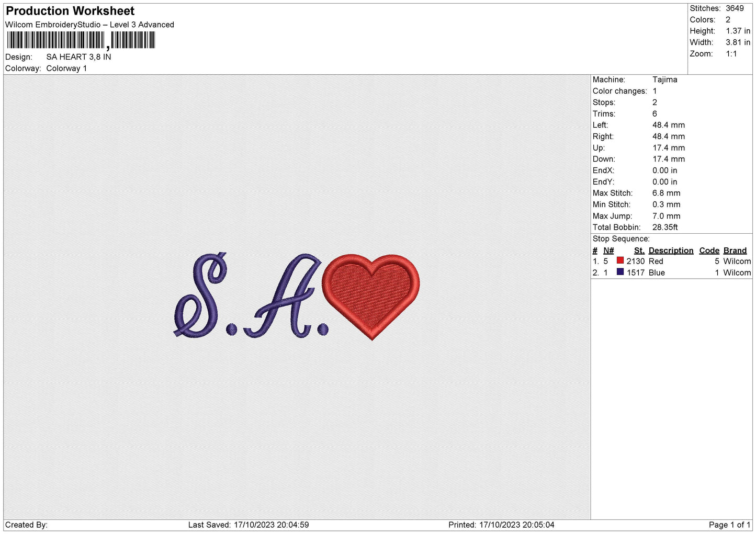Click the 'Blue' thread description

coord(657,273)
